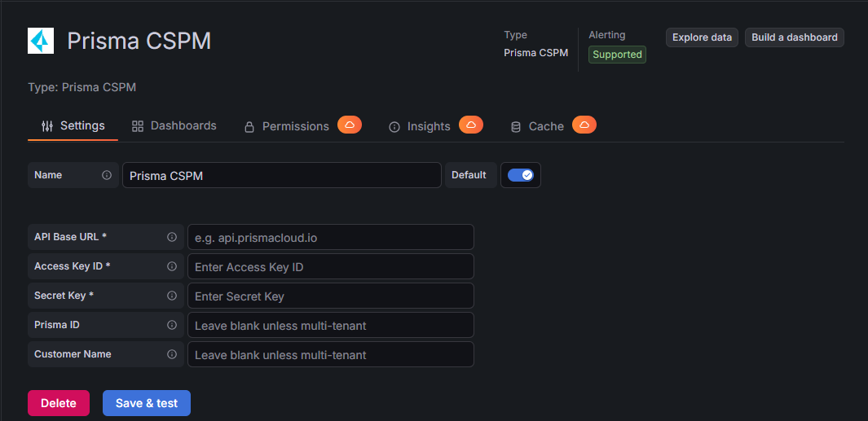Toggle the Default data source switch

(x=520, y=175)
